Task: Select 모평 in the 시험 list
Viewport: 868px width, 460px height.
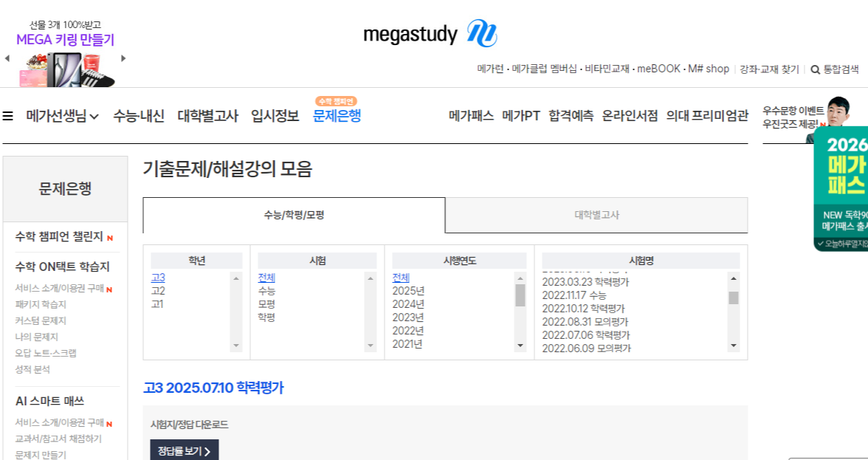Action: (x=266, y=304)
